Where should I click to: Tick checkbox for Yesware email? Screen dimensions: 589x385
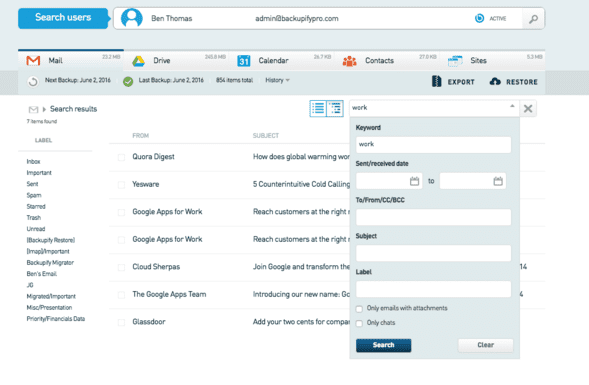point(121,185)
